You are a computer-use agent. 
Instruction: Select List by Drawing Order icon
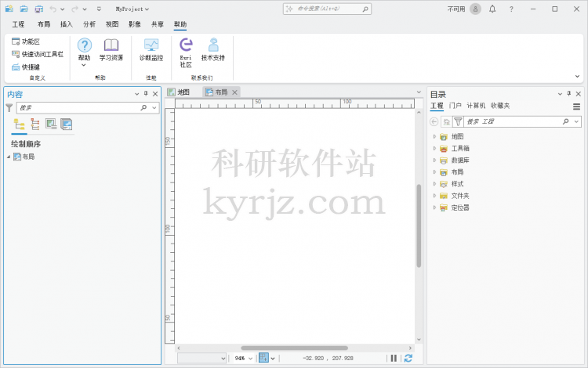pyautogui.click(x=19, y=124)
